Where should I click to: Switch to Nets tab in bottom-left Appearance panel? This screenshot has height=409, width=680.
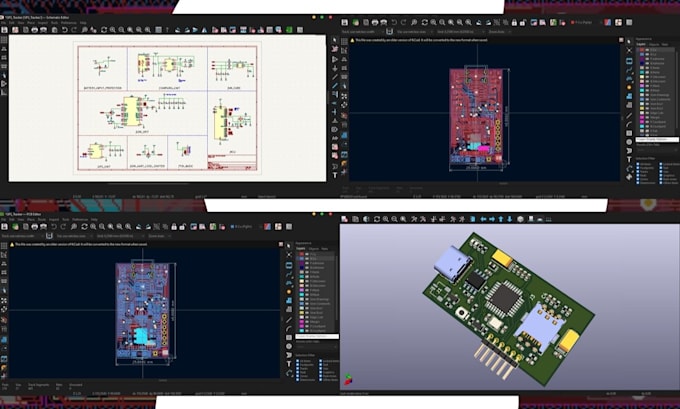pos(324,249)
